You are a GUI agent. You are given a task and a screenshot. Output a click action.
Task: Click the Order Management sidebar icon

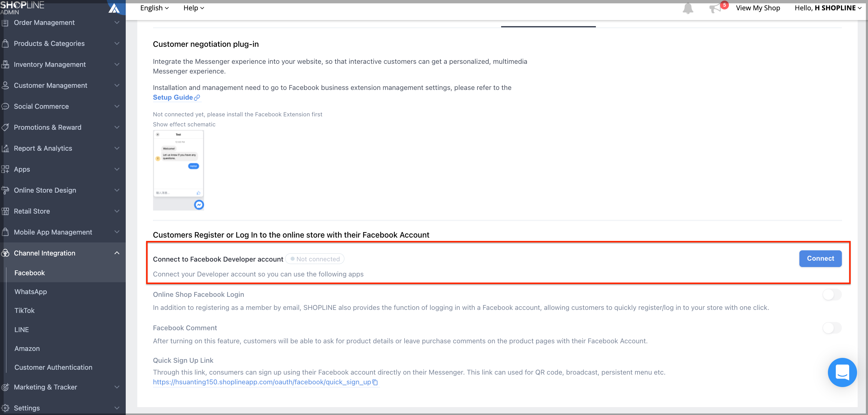(x=5, y=22)
